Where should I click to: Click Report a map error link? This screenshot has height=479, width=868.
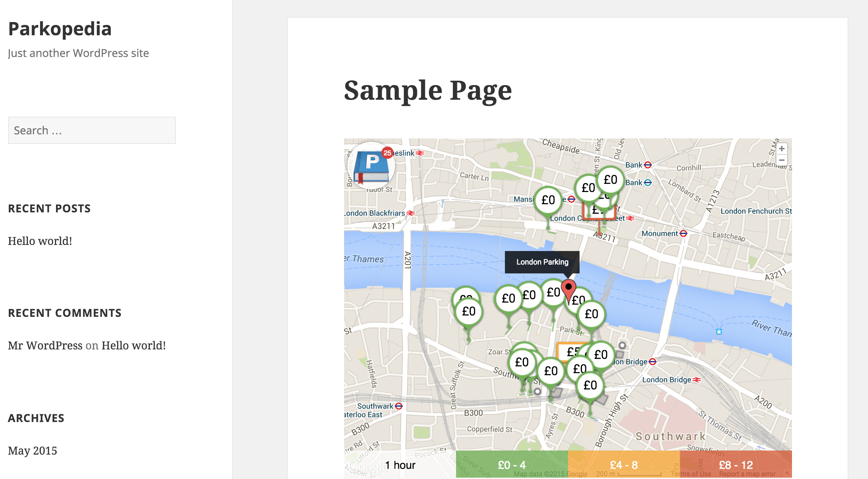click(x=747, y=474)
